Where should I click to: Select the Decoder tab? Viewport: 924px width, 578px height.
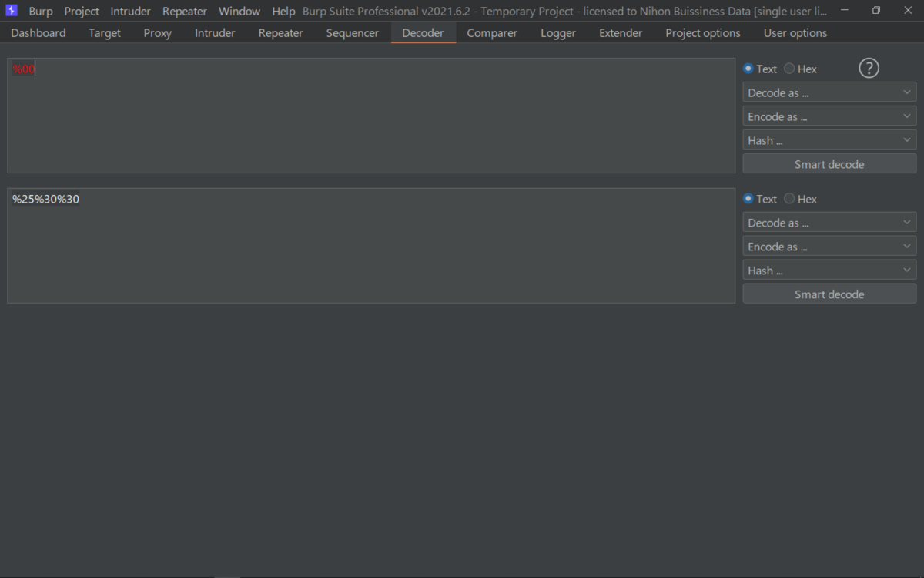point(423,33)
